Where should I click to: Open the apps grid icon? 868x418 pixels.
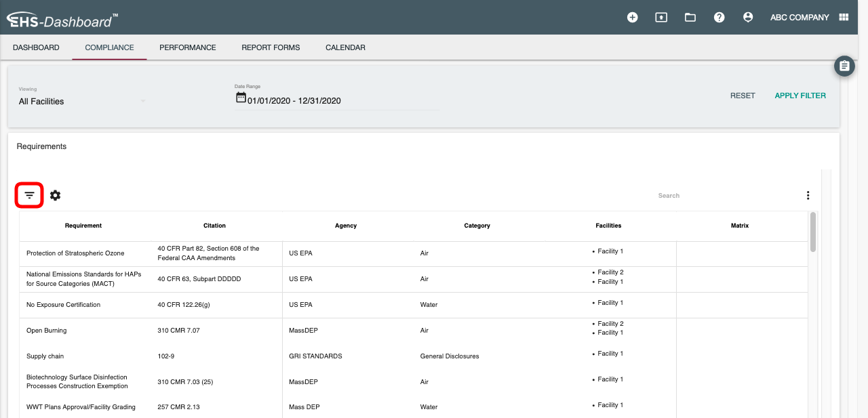tap(844, 18)
